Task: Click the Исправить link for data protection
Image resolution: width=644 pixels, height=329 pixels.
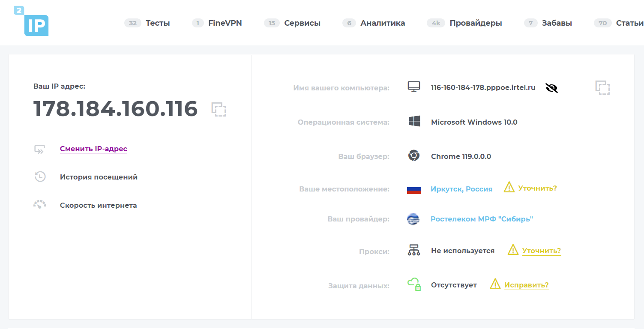Action: pos(527,285)
